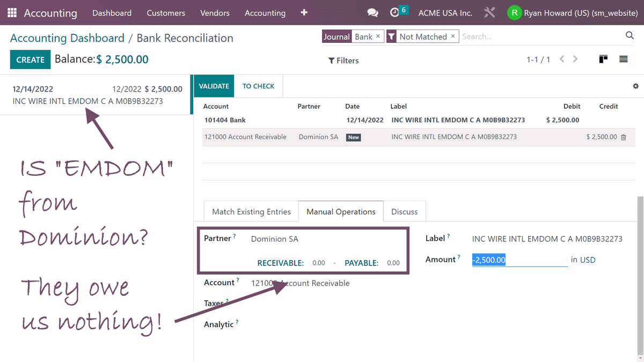The width and height of the screenshot is (644, 362).
Task: Open the Vendors menu
Action: pos(215,12)
